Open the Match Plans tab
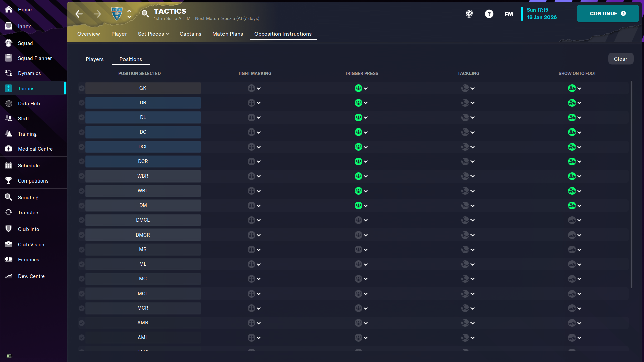 coord(228,34)
